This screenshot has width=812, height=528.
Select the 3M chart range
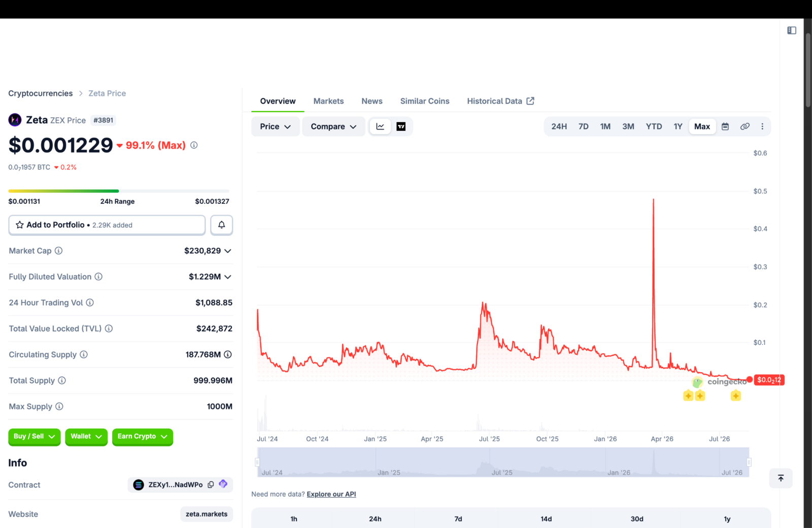628,126
